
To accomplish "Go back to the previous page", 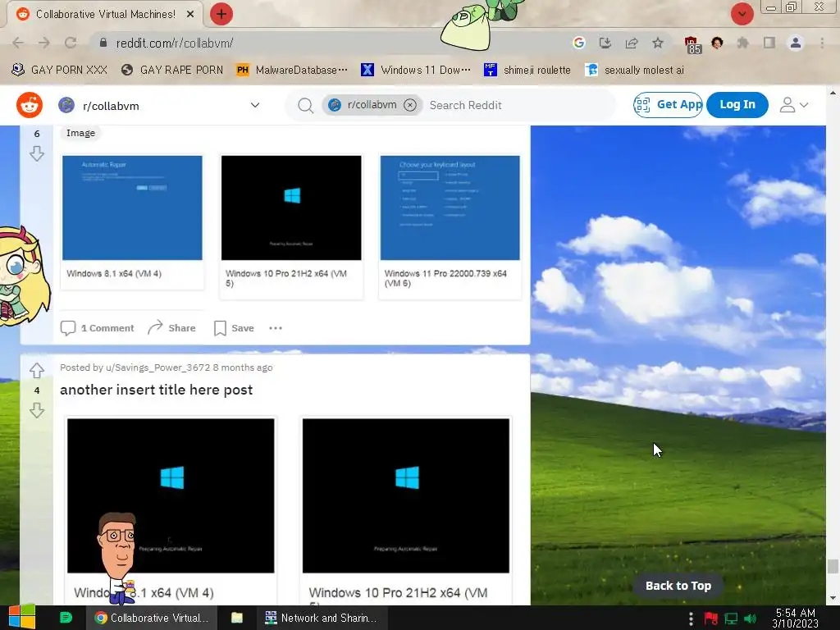I will click(18, 43).
